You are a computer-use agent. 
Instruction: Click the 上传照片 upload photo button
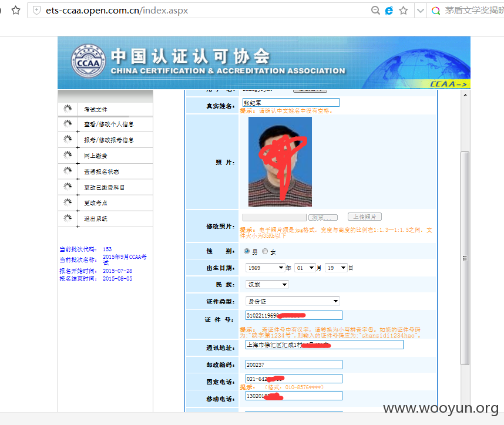365,217
